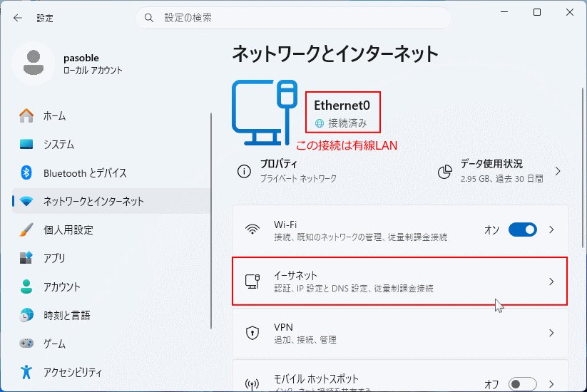Open the pasoble account avatar

tap(34, 63)
